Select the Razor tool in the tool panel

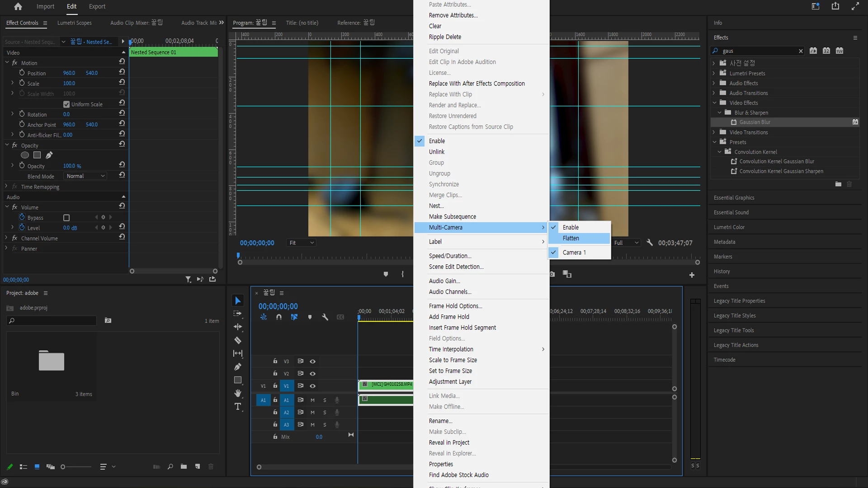(x=237, y=340)
